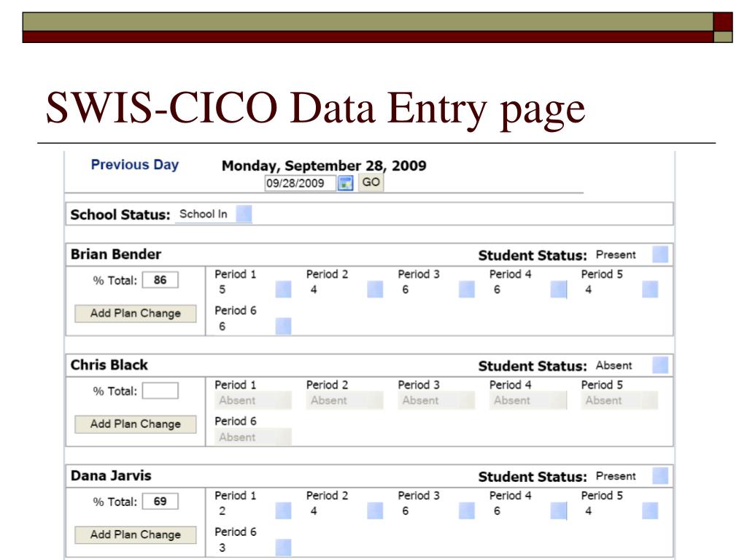Open Brian Bender's Period 5 score dropdown
Image resolution: width=747 pixels, height=560 pixels.
(650, 289)
